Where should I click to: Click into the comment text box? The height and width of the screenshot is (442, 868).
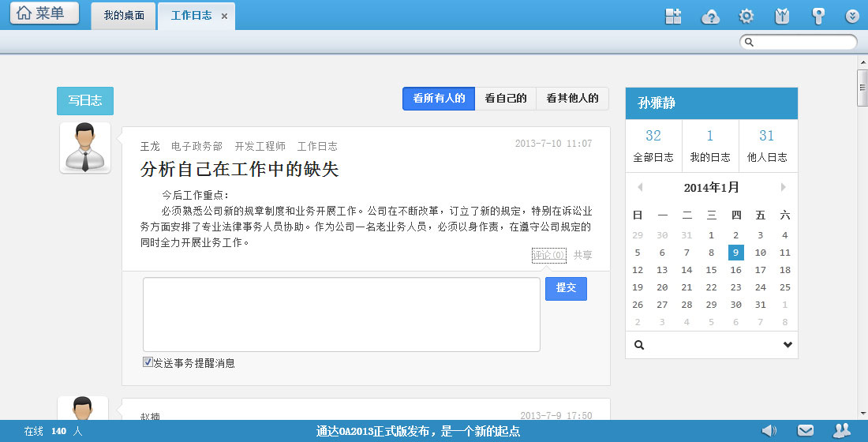(x=341, y=314)
